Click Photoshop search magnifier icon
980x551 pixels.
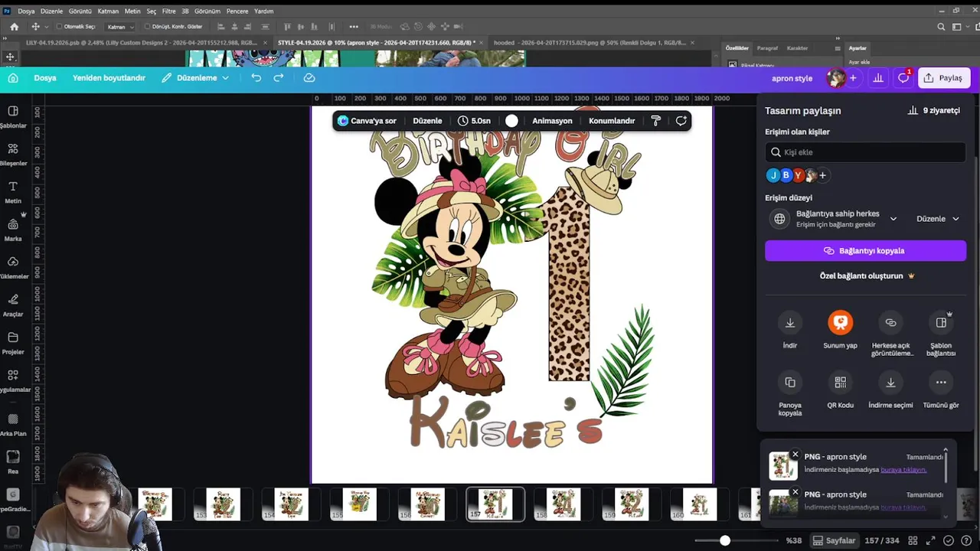[x=941, y=27]
